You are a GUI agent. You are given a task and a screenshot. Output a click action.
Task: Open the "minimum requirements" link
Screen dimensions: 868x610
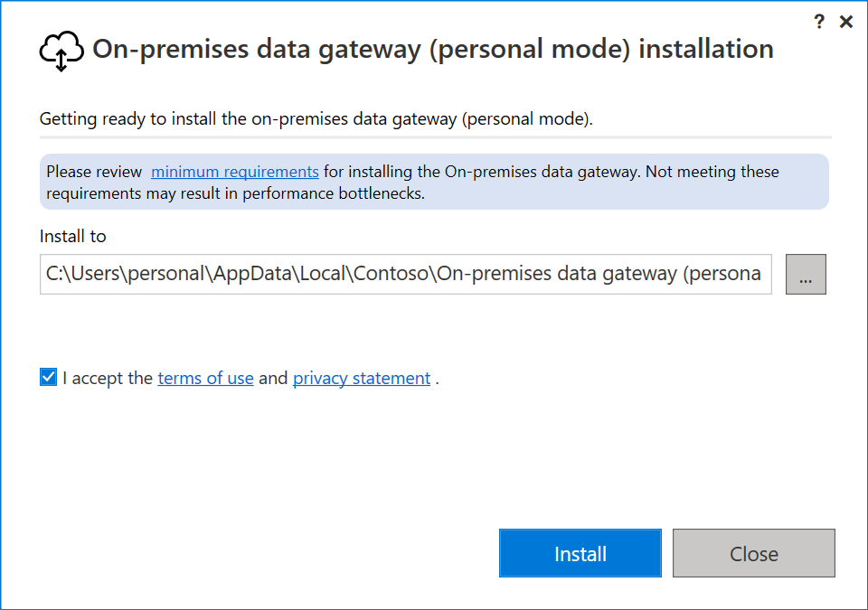235,172
